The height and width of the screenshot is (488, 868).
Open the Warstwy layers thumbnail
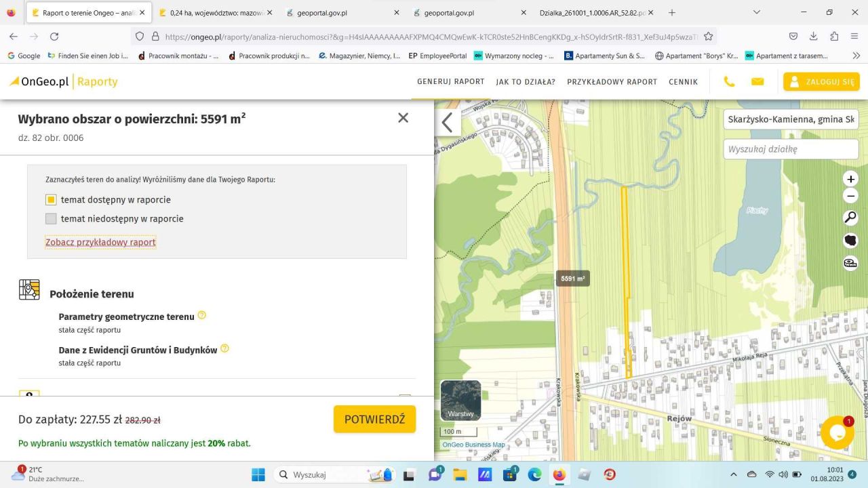pos(460,400)
